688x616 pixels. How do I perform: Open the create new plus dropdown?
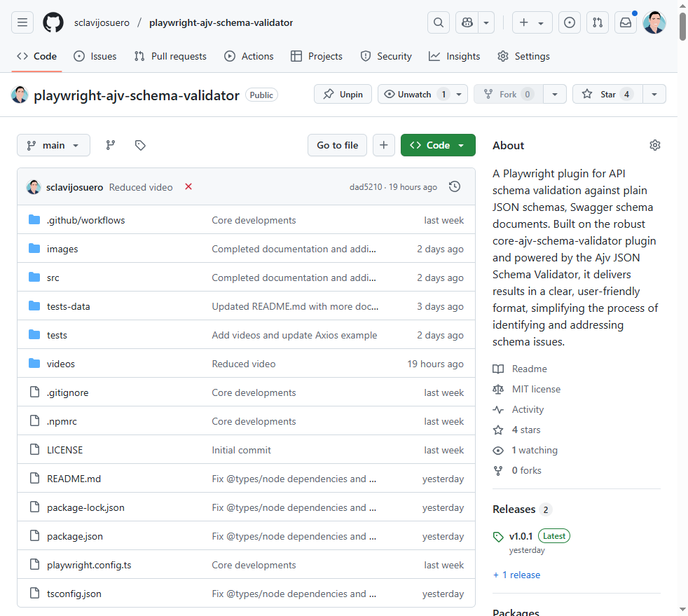(x=532, y=22)
